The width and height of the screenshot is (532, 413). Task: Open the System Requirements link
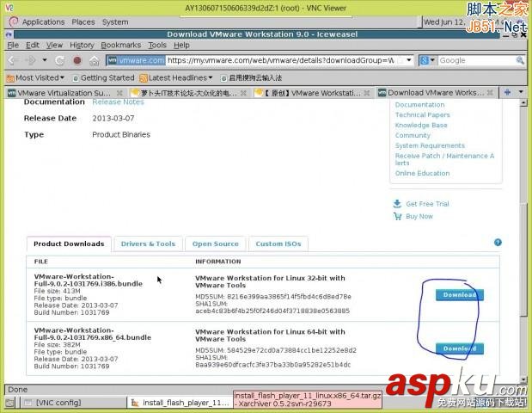[x=430, y=145]
